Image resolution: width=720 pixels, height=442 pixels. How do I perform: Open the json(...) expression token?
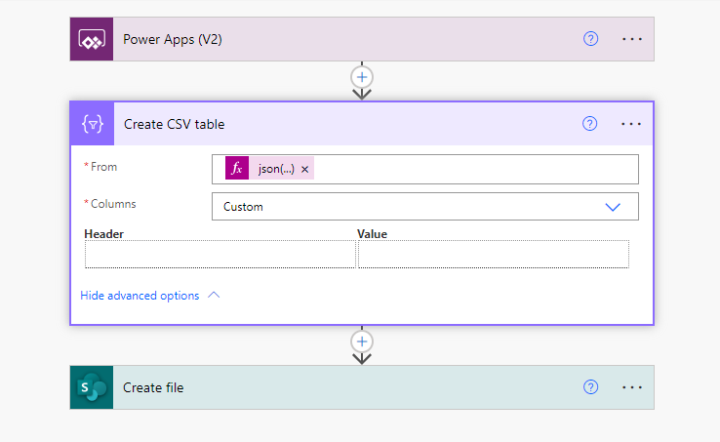[x=276, y=169]
